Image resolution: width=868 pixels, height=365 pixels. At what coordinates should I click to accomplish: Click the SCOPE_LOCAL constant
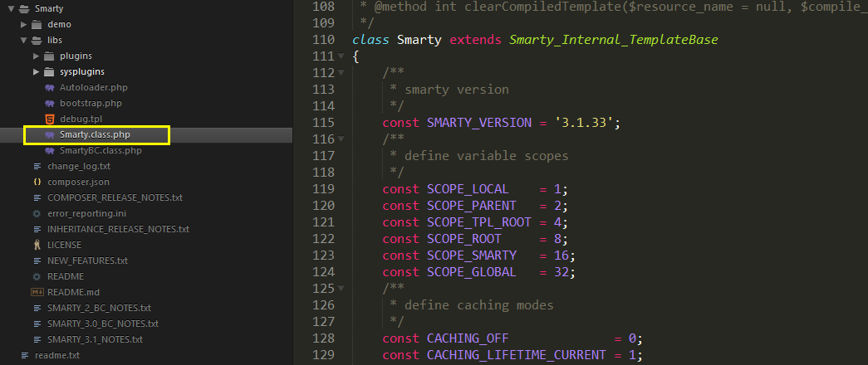pyautogui.click(x=468, y=189)
